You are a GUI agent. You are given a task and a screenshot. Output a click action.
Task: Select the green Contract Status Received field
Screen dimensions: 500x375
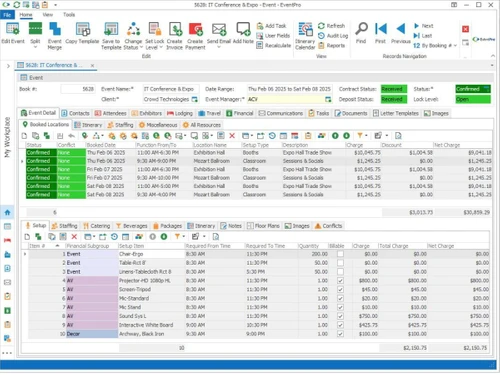[x=394, y=89]
